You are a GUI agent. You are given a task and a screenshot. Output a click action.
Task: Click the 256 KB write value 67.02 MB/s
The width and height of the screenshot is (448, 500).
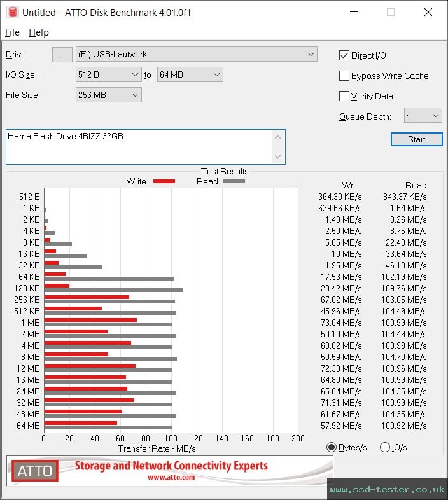pos(341,300)
